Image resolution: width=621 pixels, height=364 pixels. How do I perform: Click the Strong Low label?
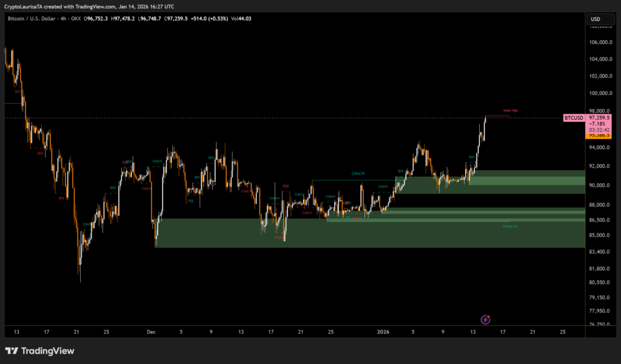coord(510,226)
